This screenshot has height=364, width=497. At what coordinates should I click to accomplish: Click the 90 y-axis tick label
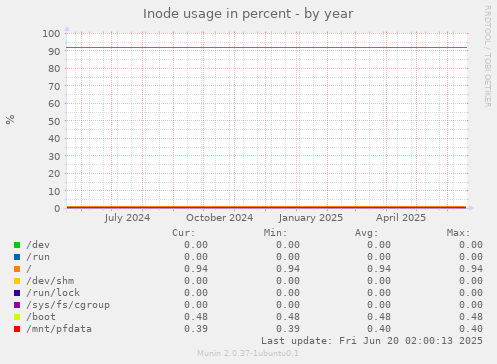54,51
